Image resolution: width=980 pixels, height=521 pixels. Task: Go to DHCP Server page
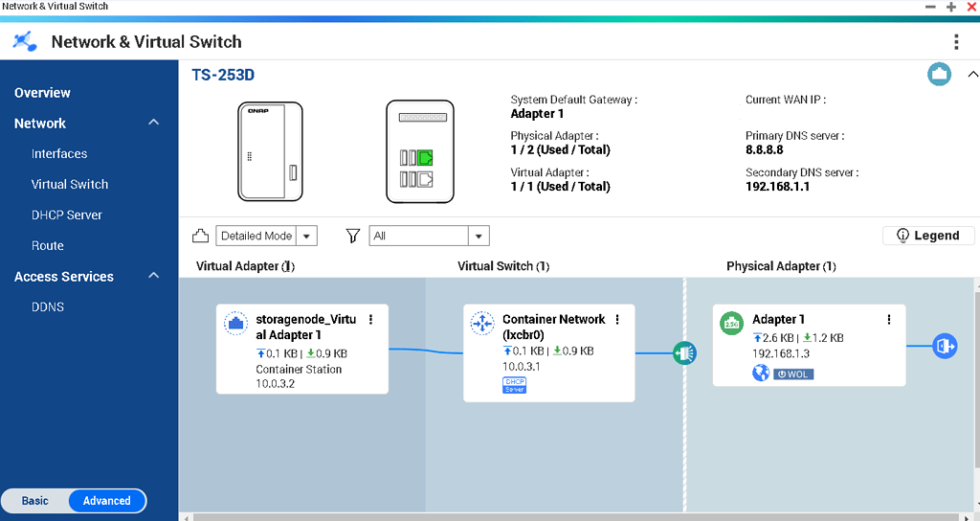click(x=67, y=215)
